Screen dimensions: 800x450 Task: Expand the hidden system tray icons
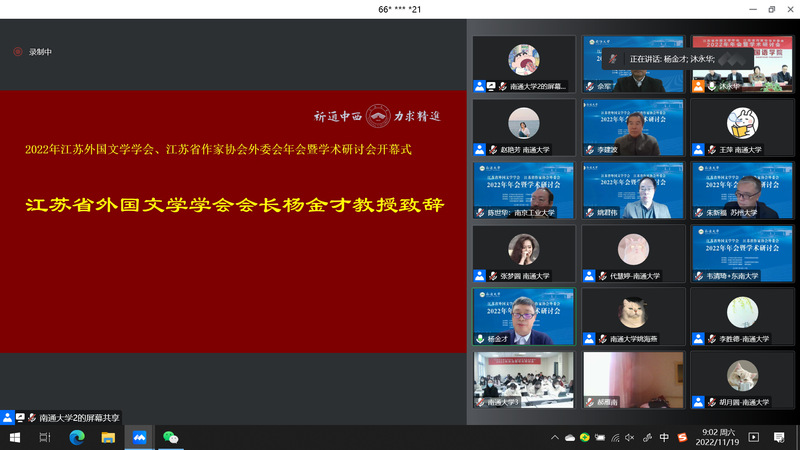tap(555, 437)
